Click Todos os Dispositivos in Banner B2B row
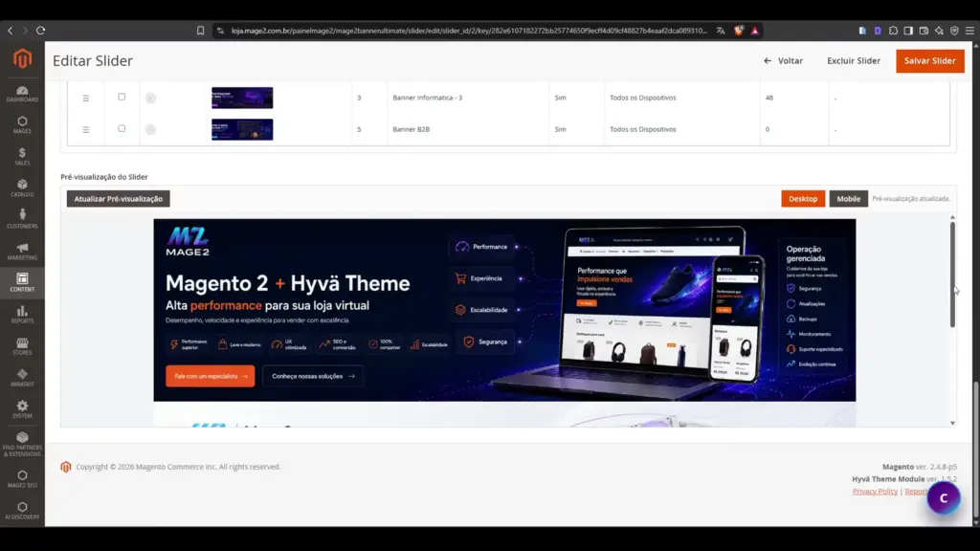This screenshot has width=980, height=551. coord(642,129)
